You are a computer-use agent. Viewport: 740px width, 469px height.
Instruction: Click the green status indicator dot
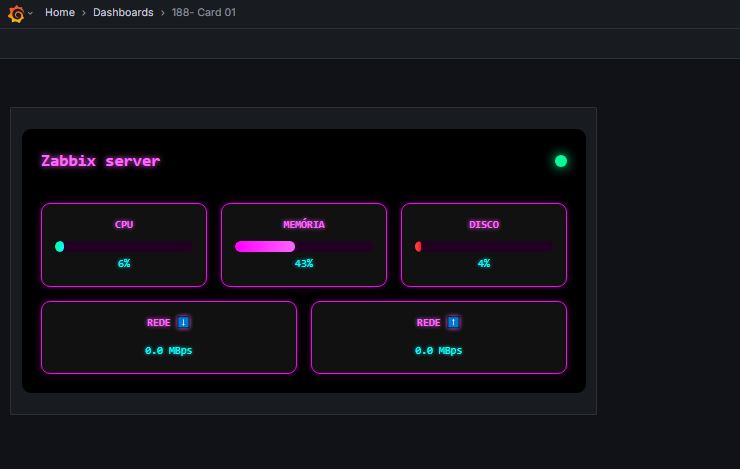tap(561, 161)
